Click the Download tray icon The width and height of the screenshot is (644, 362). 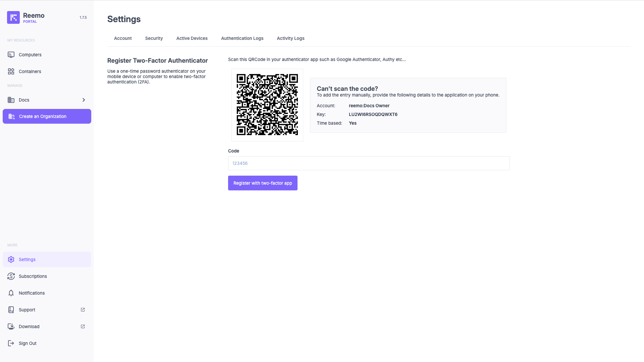11,326
